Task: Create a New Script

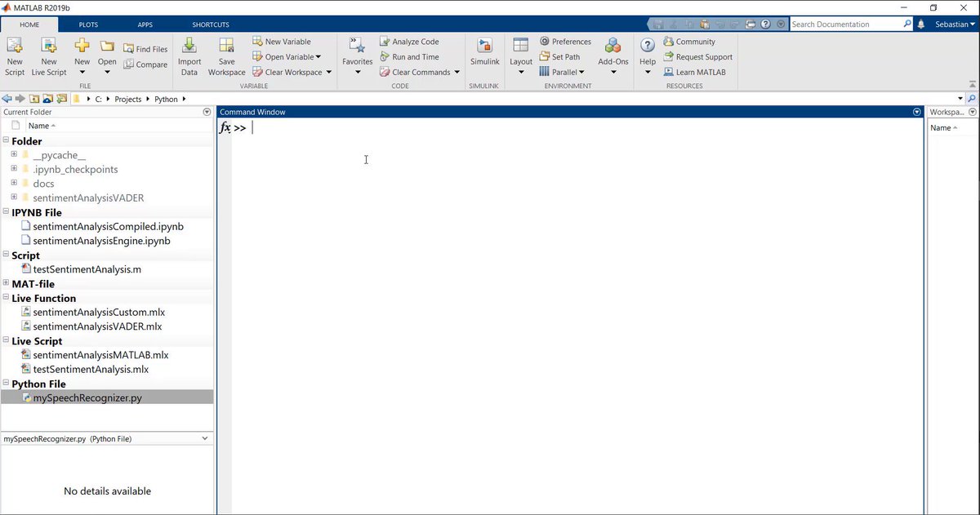Action: pos(15,56)
